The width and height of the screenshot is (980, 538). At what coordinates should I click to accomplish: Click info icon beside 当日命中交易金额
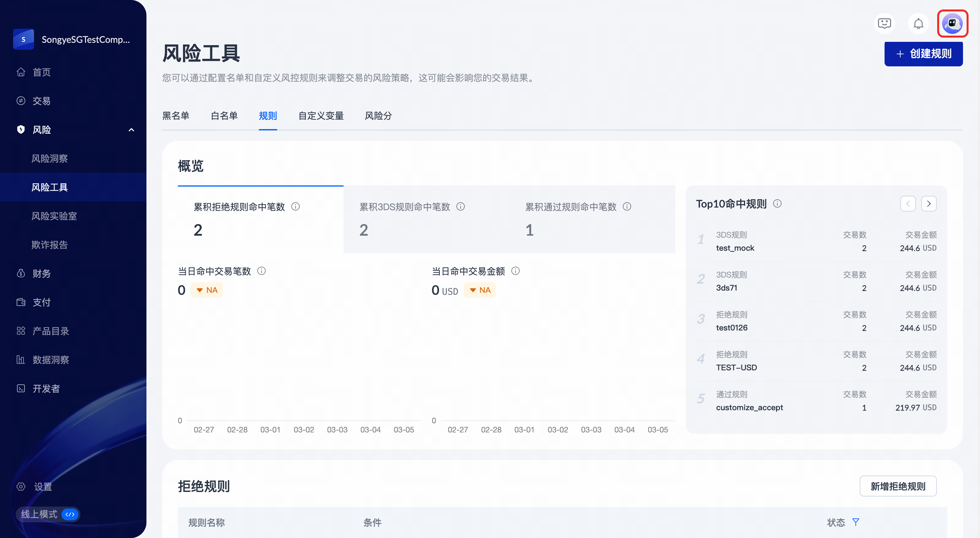point(515,271)
